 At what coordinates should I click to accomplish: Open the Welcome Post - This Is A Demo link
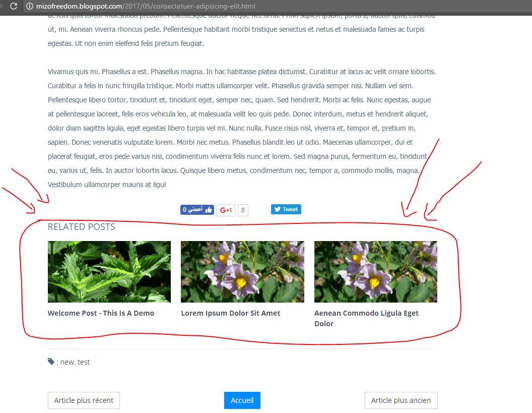tap(101, 313)
